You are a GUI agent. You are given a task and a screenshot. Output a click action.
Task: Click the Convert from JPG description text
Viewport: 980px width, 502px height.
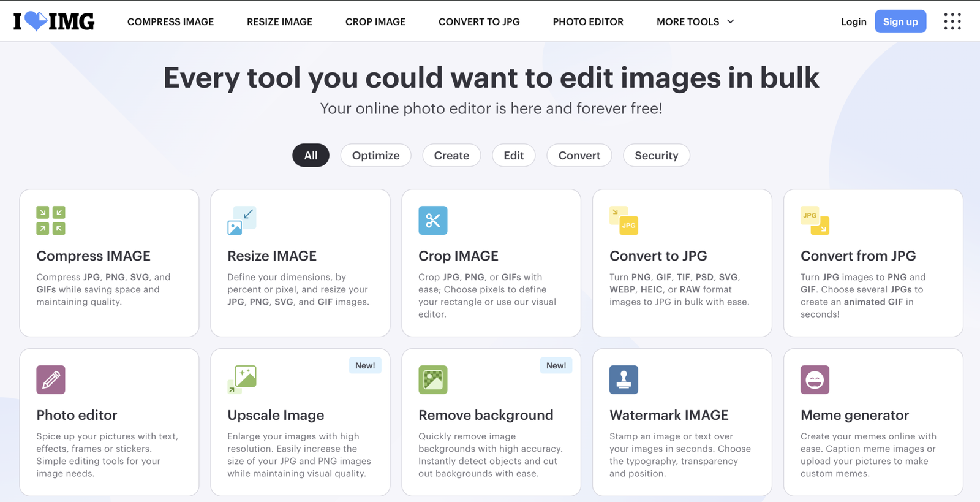(x=863, y=295)
